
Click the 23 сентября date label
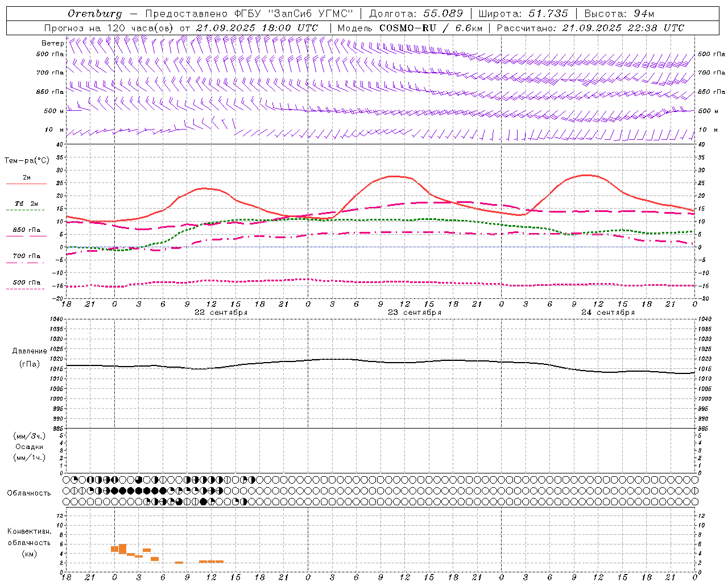pyautogui.click(x=414, y=313)
